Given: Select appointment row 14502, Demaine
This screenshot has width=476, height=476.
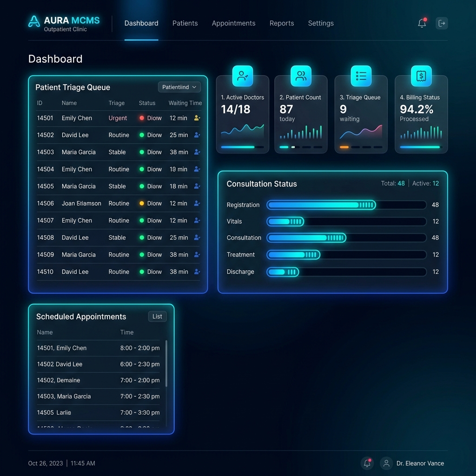Looking at the screenshot, I should (98, 380).
